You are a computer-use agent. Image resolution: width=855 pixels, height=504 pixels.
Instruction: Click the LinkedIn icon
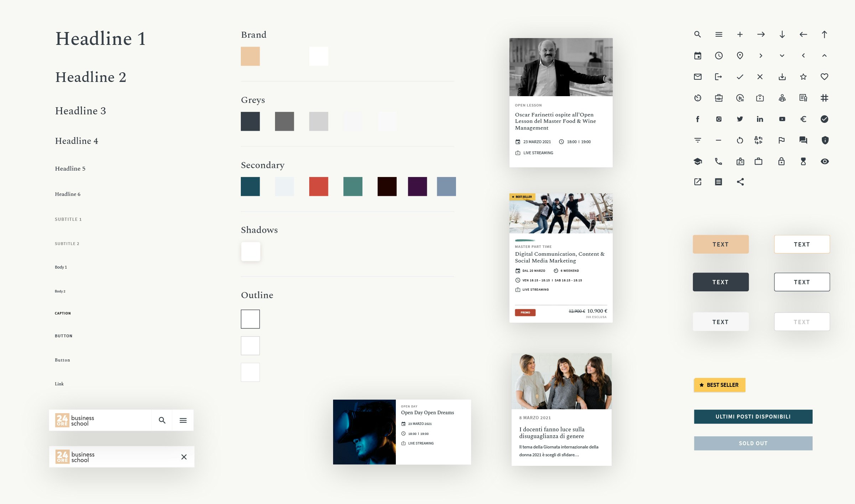coord(760,119)
